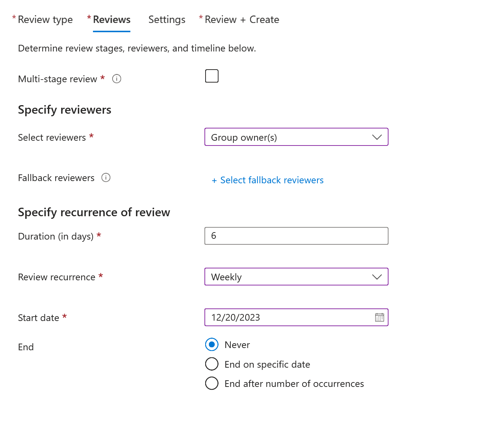Click the chevron on Group owner(s) dropdown

point(377,137)
